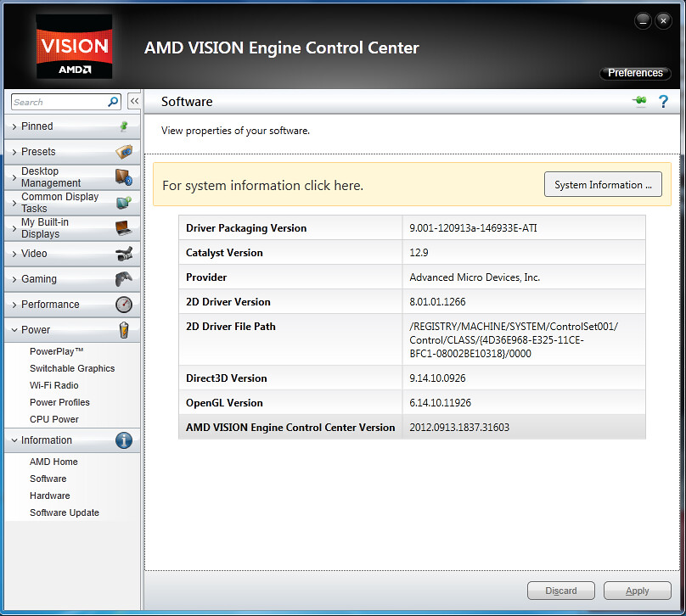The width and height of the screenshot is (686, 616).
Task: Open the PowerPlay page
Action: (56, 351)
